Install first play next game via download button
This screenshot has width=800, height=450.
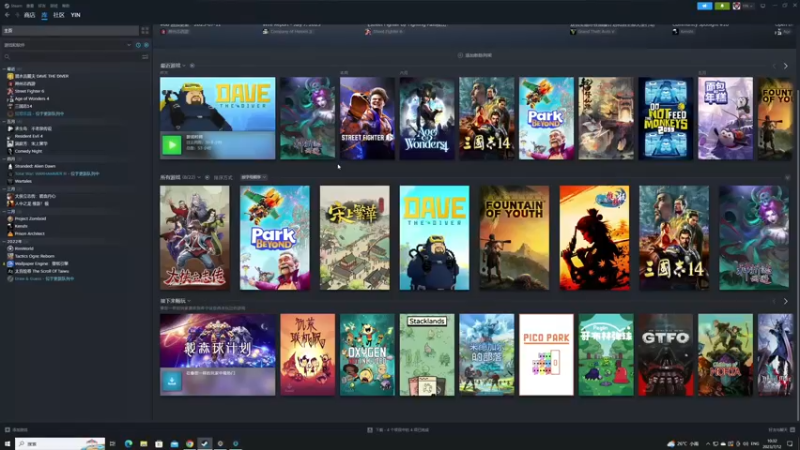tap(172, 381)
